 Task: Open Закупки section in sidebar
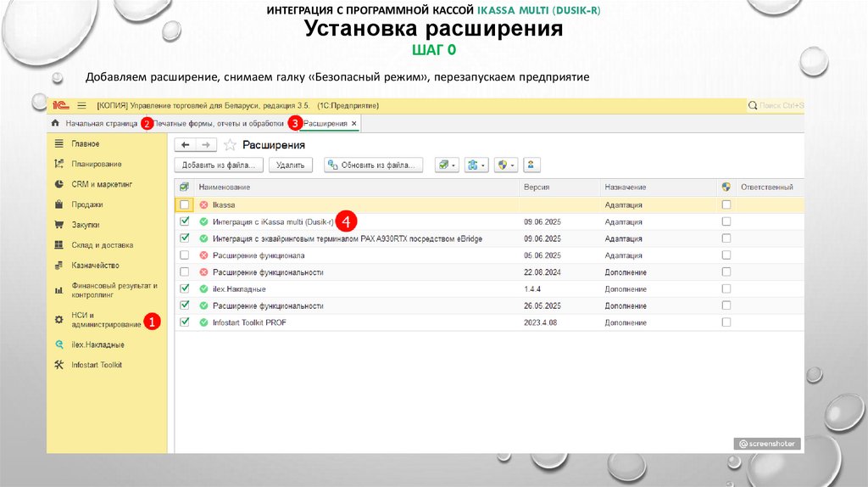pyautogui.click(x=86, y=225)
